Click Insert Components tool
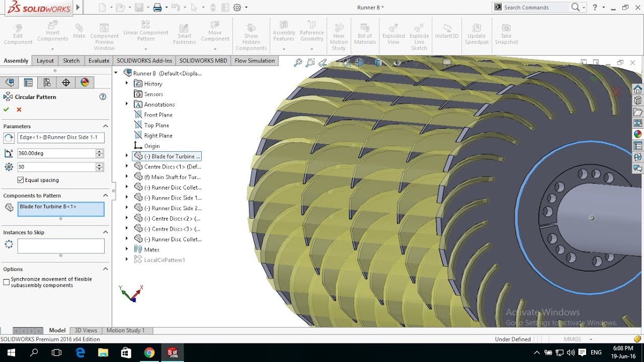This screenshot has width=644, height=362. [x=53, y=32]
